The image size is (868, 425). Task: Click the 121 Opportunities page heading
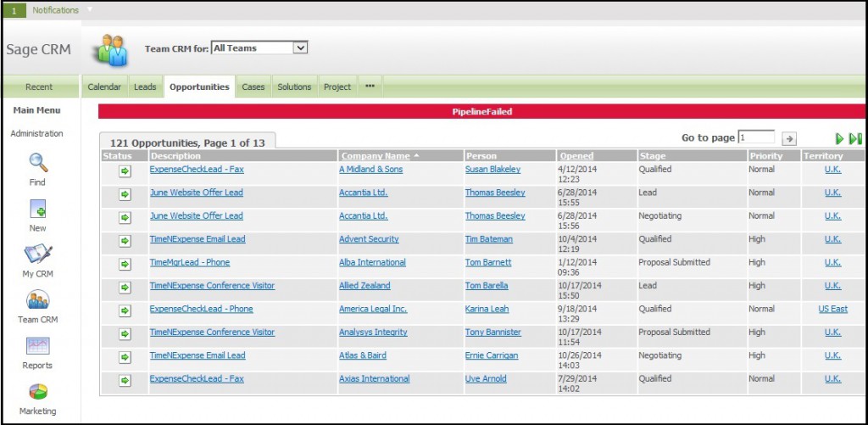(187, 143)
